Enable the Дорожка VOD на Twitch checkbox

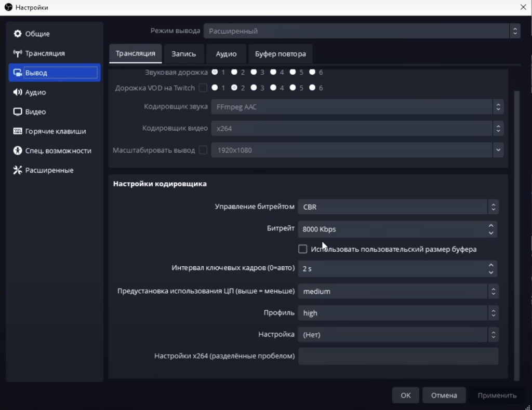[203, 88]
